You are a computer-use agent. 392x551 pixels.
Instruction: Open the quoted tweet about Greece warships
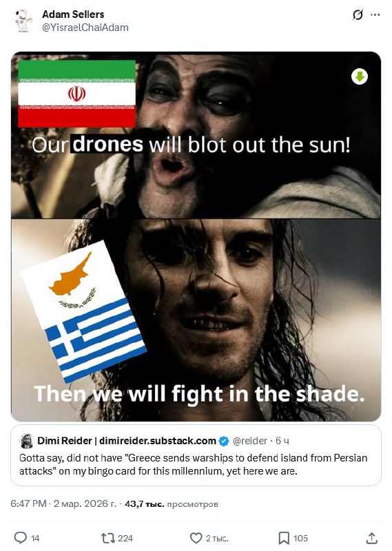[x=196, y=455]
